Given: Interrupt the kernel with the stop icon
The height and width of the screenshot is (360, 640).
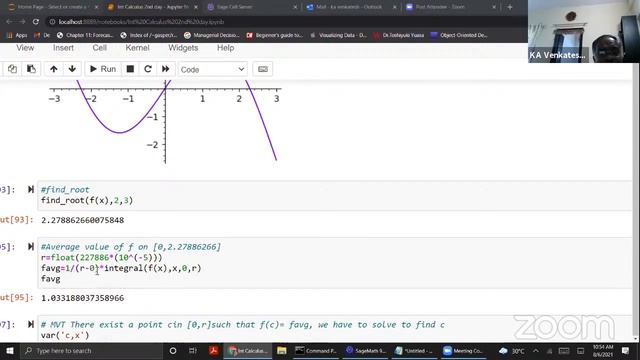Looking at the screenshot, I should (130, 69).
